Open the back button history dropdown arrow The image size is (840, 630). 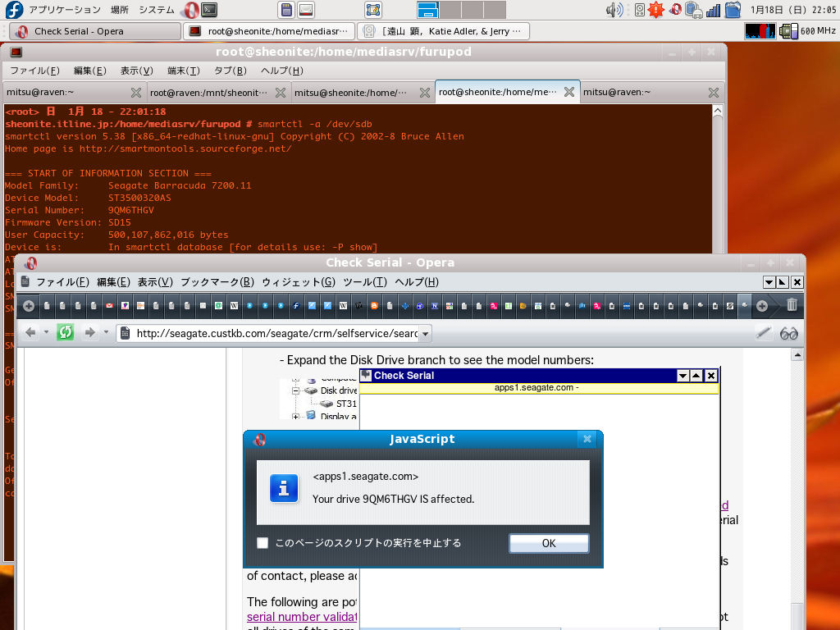(x=46, y=333)
